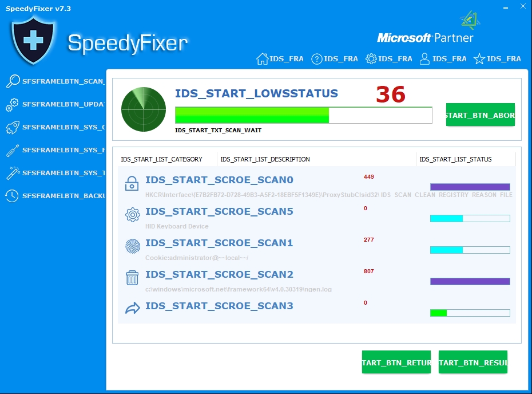
Task: Click the red count 277
Action: coord(369,239)
